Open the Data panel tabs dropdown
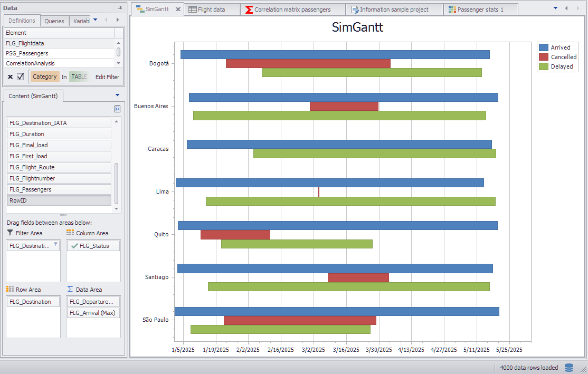 click(x=95, y=20)
